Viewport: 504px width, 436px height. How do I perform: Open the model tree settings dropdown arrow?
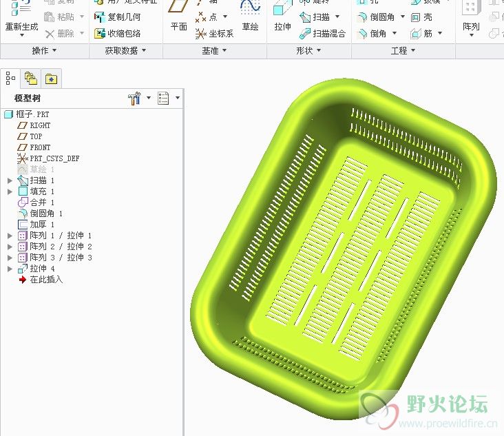(x=149, y=98)
